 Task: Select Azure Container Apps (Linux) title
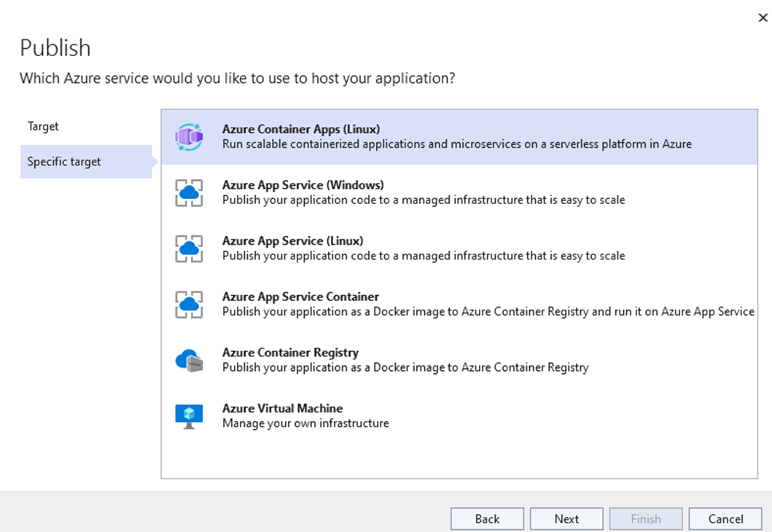coord(301,129)
